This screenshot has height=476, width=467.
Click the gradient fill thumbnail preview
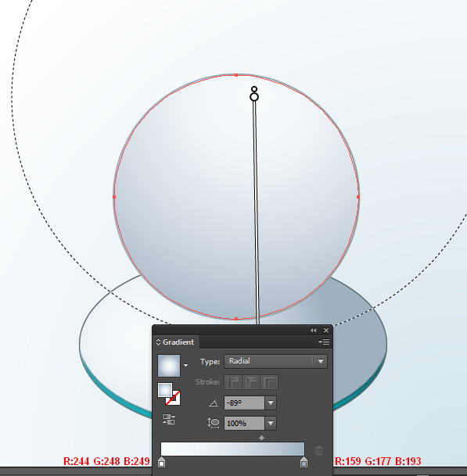169,366
